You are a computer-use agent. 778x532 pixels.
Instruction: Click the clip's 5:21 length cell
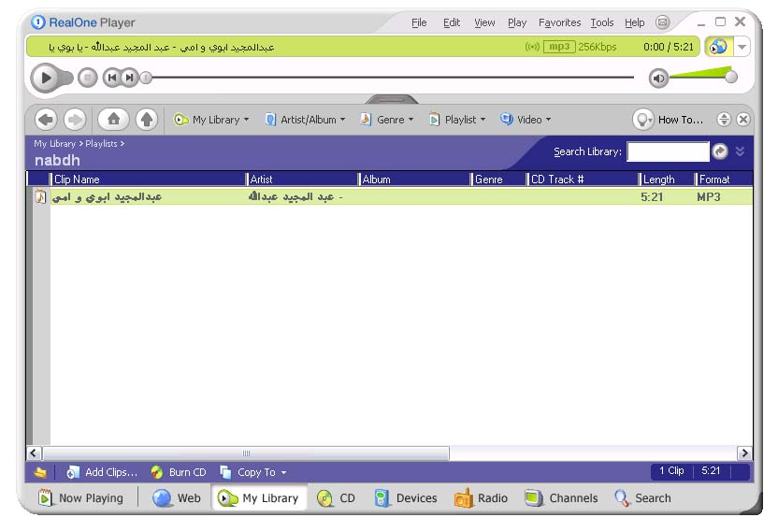(x=652, y=197)
